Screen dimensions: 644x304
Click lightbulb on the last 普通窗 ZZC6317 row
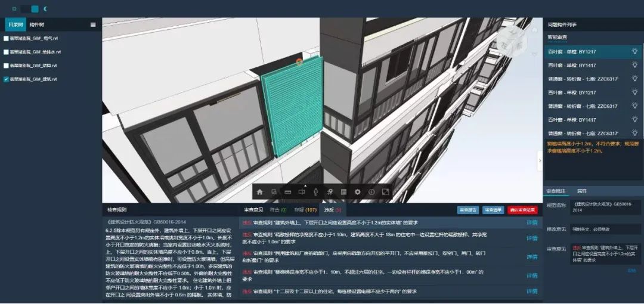pos(634,133)
